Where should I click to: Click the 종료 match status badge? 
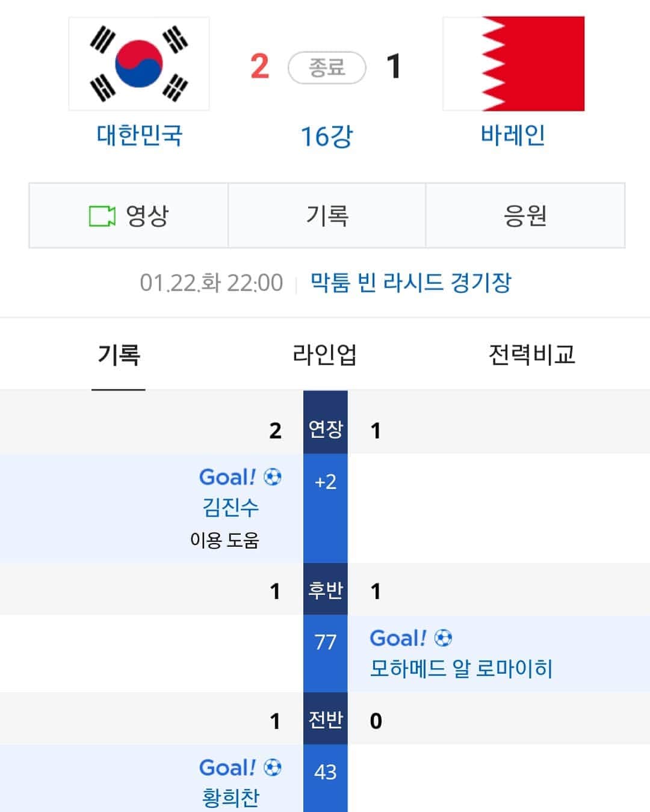[327, 67]
